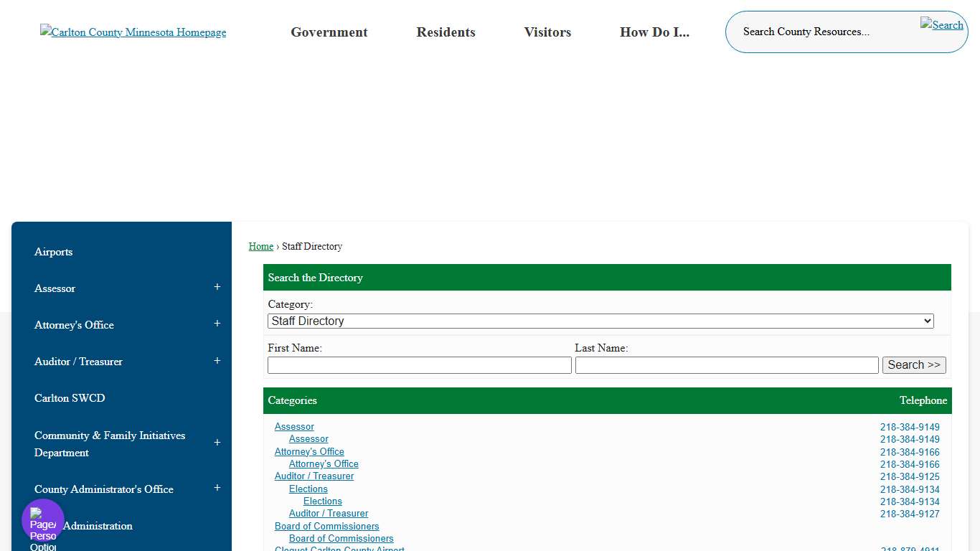Expand the Assessor sidebar section
Image resolution: width=980 pixels, height=551 pixels.
217,287
